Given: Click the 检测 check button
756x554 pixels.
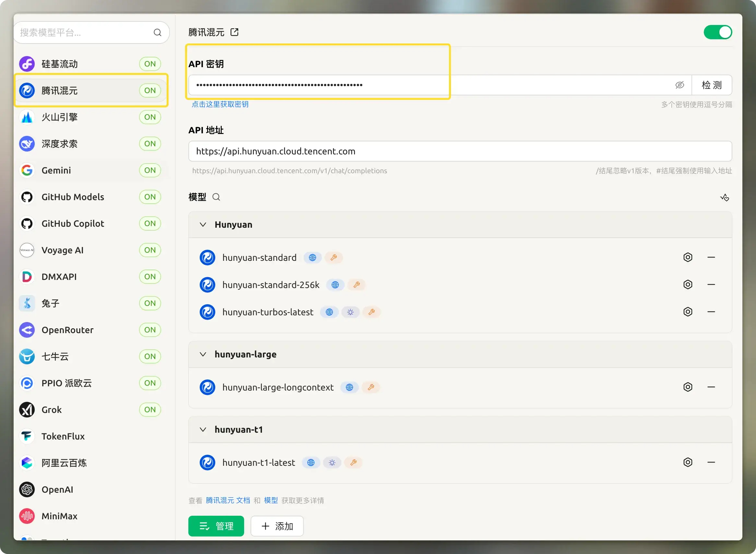Looking at the screenshot, I should [712, 85].
